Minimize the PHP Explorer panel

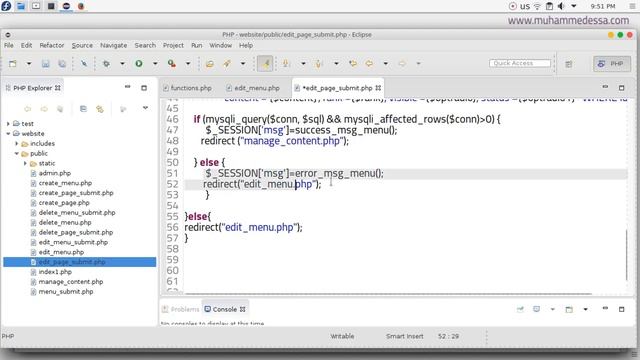point(127,87)
